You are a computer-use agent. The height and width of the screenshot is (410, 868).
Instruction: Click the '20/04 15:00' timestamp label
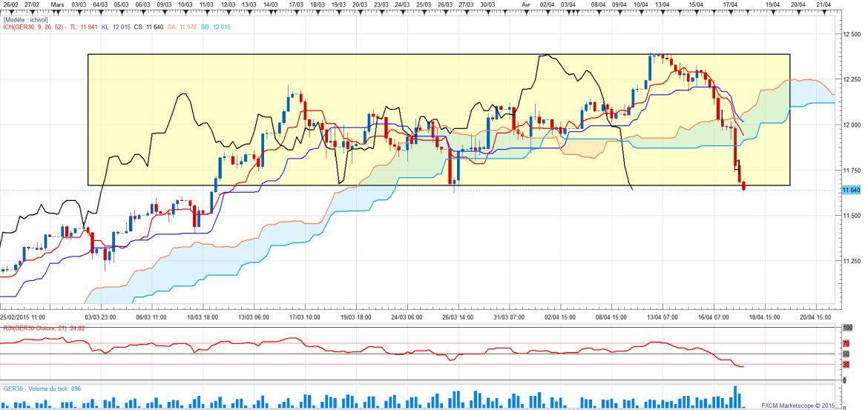(815, 317)
